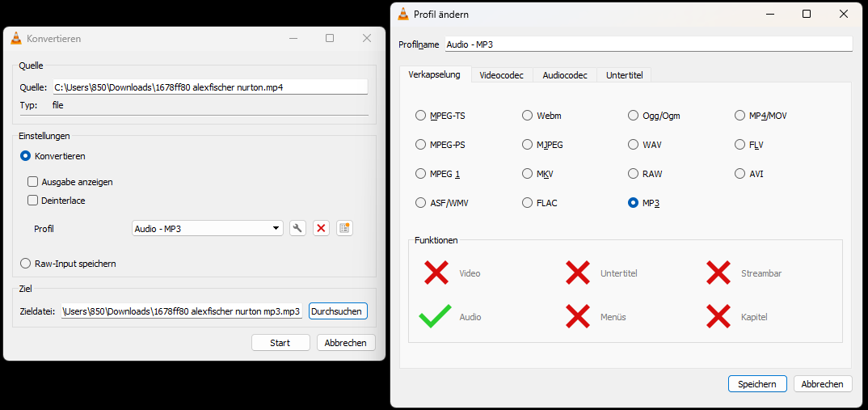Click the Streambar red cross indicator

pos(718,273)
